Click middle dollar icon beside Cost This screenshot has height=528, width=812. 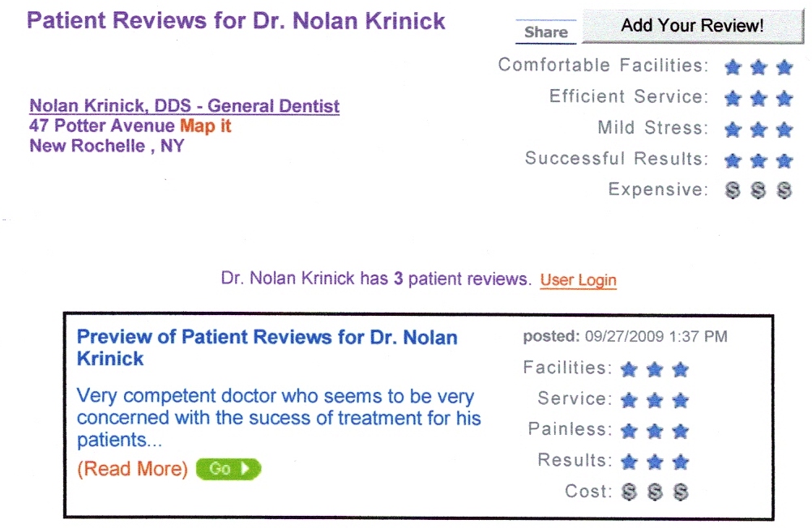(655, 492)
